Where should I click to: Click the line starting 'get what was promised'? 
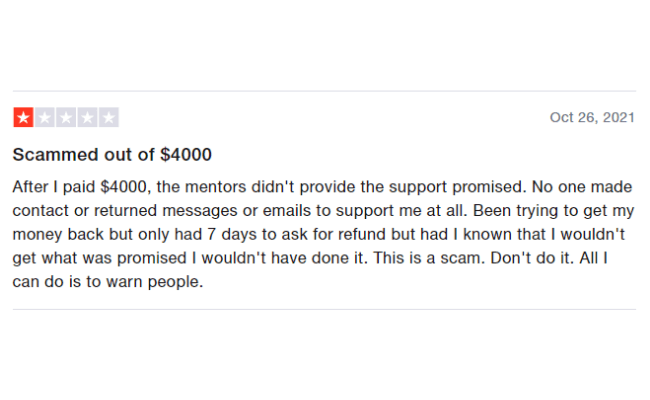[x=310, y=258]
